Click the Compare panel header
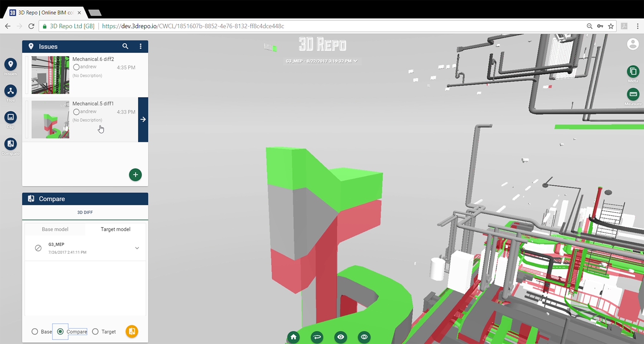 point(85,199)
